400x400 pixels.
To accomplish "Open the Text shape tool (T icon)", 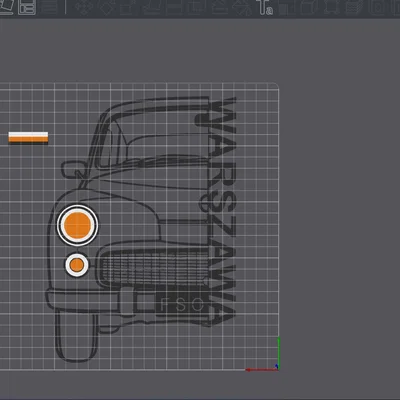I will pyautogui.click(x=264, y=7).
